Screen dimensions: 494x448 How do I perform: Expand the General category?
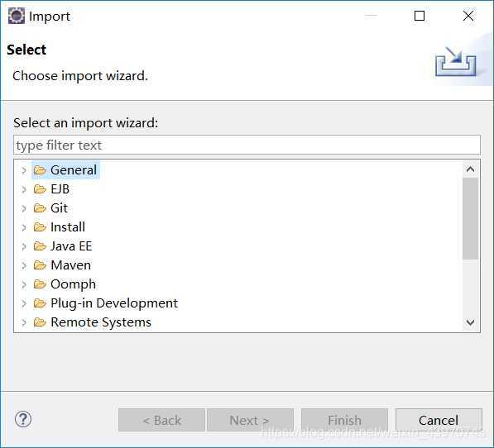(24, 170)
